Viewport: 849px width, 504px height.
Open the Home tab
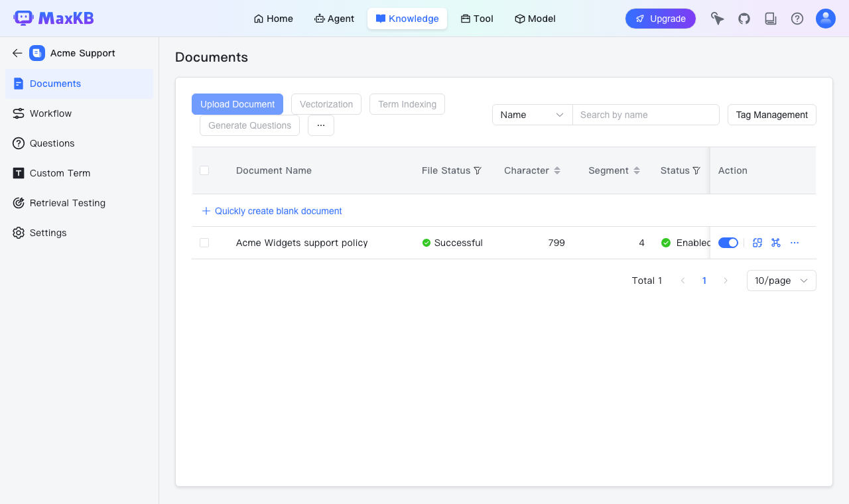click(x=273, y=19)
